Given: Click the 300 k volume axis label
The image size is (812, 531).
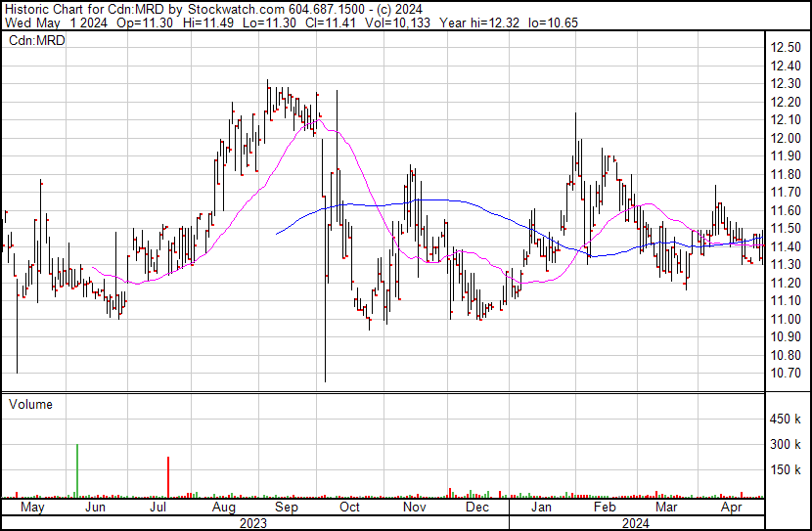Looking at the screenshot, I should [x=787, y=445].
